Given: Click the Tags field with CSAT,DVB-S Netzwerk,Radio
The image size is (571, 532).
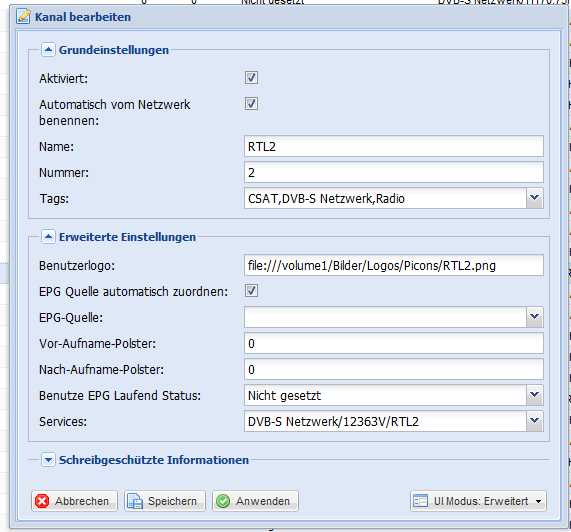Looking at the screenshot, I should click(x=385, y=198).
